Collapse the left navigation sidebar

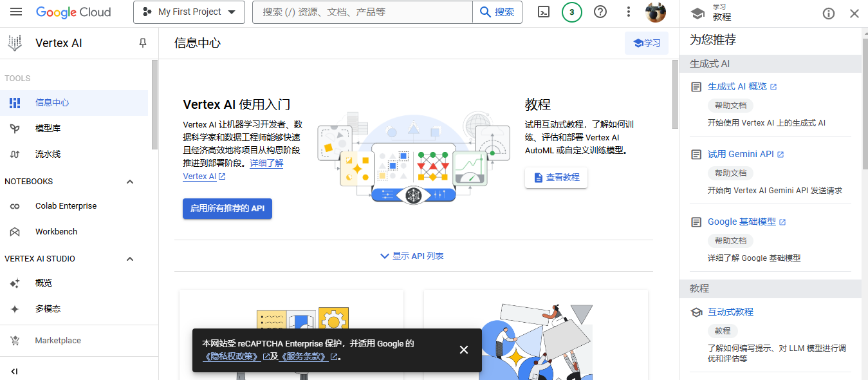(14, 371)
